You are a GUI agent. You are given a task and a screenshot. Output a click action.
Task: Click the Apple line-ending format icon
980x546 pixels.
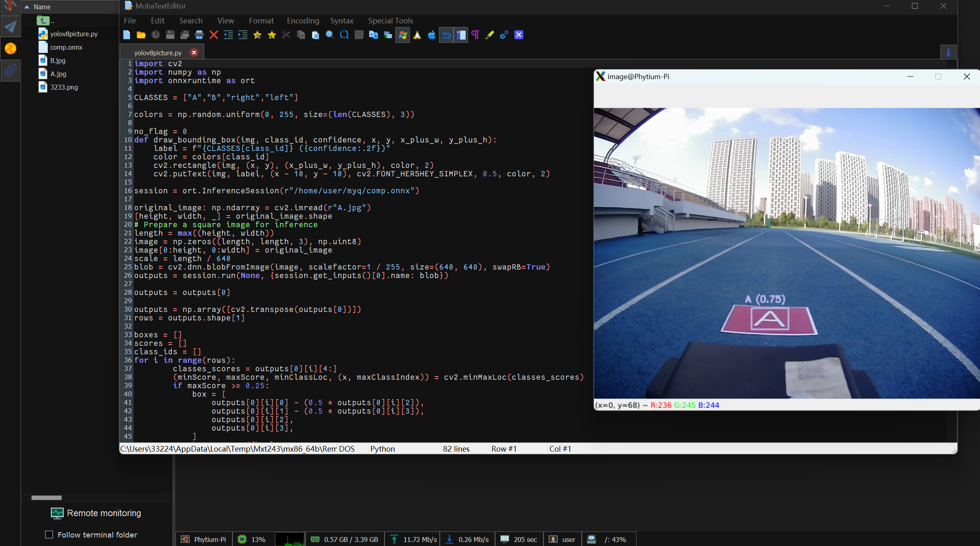(432, 35)
